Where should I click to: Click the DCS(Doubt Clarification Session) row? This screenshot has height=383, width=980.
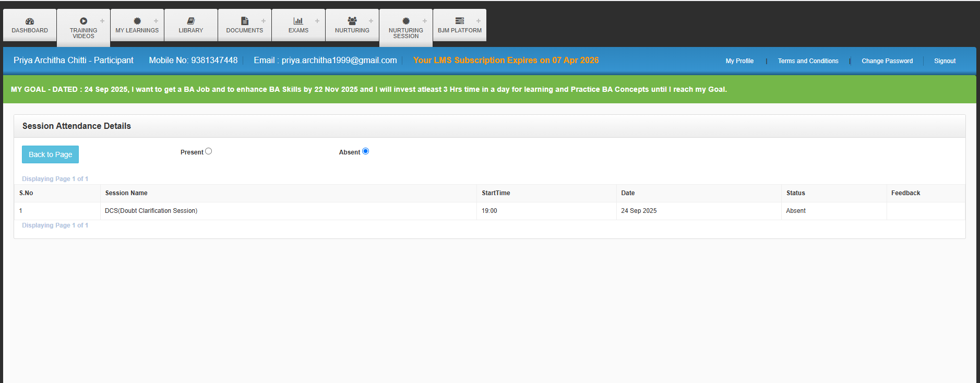coord(151,211)
